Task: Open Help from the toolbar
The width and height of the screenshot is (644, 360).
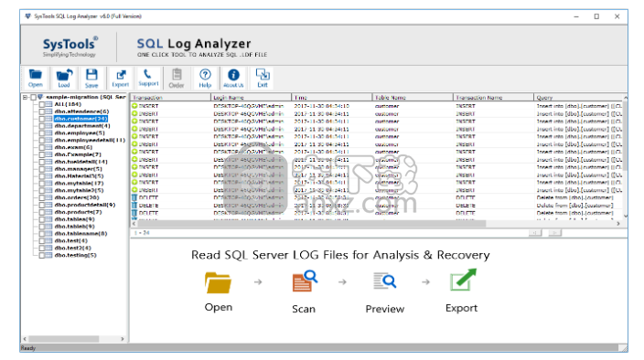Action: (x=205, y=78)
